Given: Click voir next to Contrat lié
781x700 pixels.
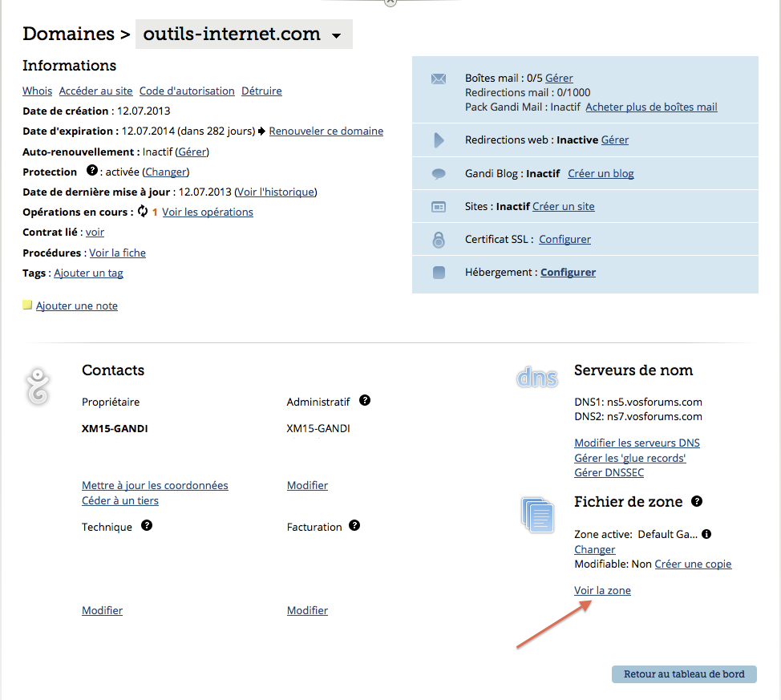Looking at the screenshot, I should [x=95, y=233].
